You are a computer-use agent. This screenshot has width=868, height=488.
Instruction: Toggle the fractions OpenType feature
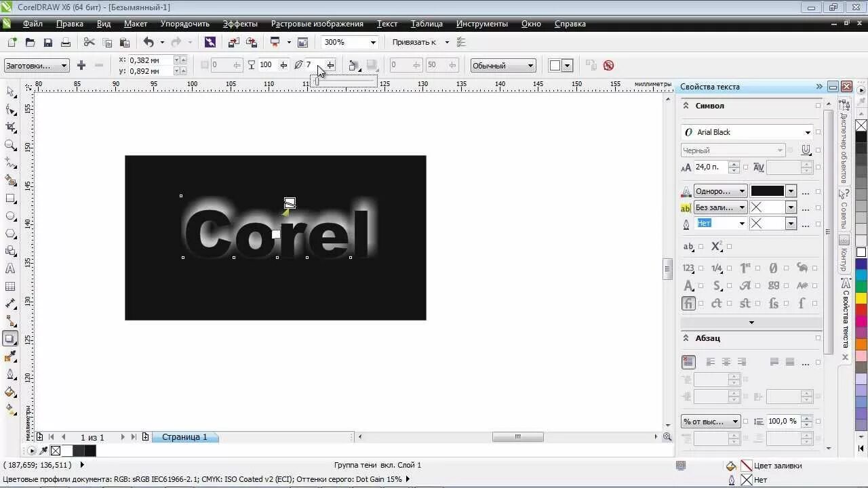pos(717,268)
